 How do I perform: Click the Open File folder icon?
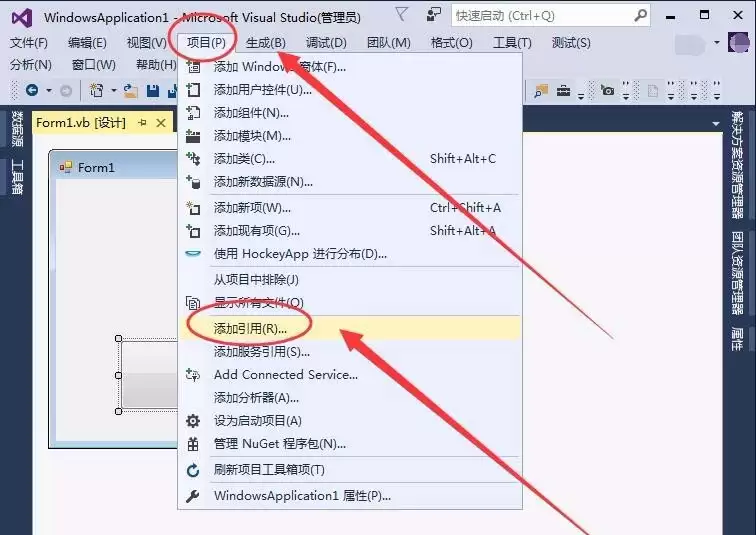coord(131,91)
